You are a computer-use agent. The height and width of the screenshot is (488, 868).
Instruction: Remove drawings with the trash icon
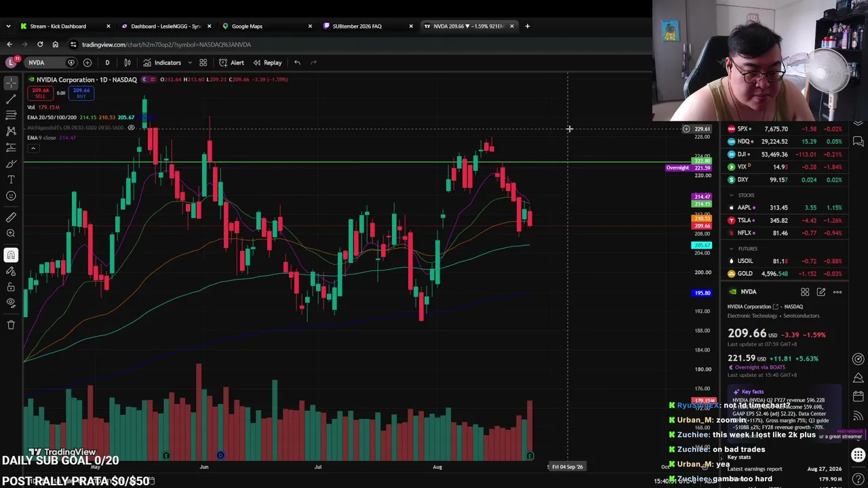[11, 325]
